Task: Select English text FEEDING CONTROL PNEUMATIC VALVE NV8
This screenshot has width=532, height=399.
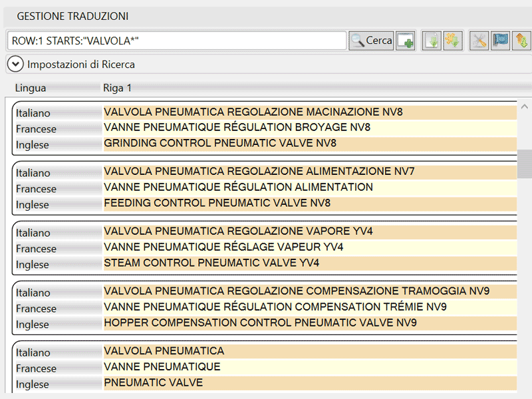Action: point(217,203)
